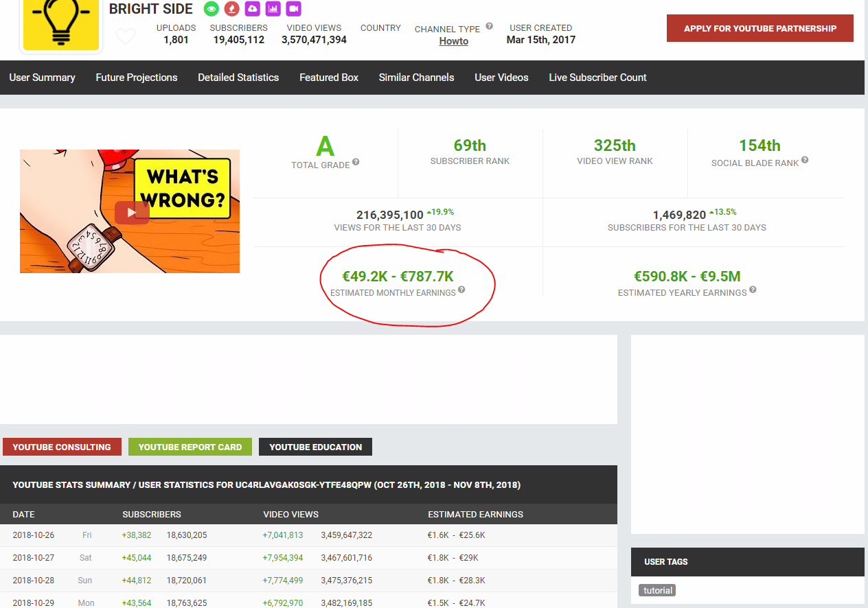The image size is (868, 608).
Task: Click the purple video camera badge icon
Action: pos(294,9)
